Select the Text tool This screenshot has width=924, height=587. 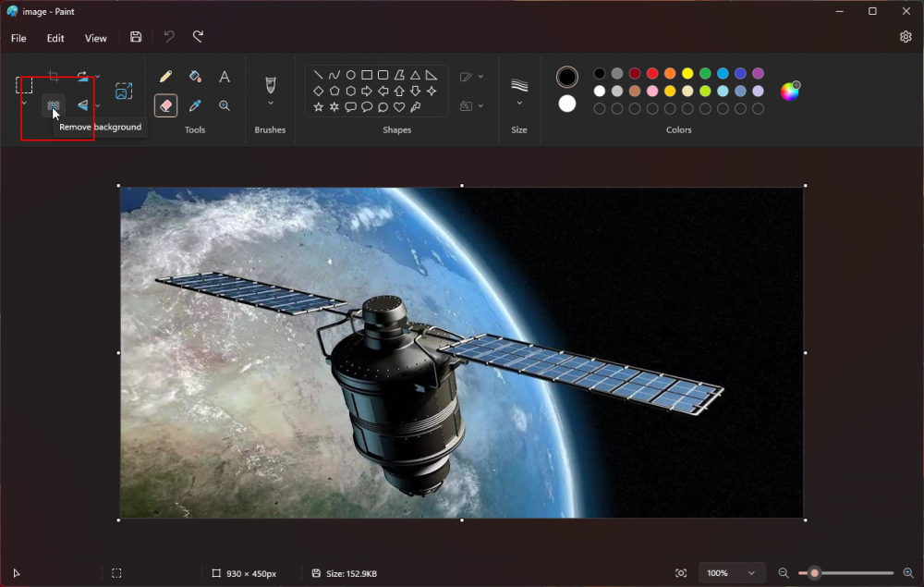[x=225, y=77]
